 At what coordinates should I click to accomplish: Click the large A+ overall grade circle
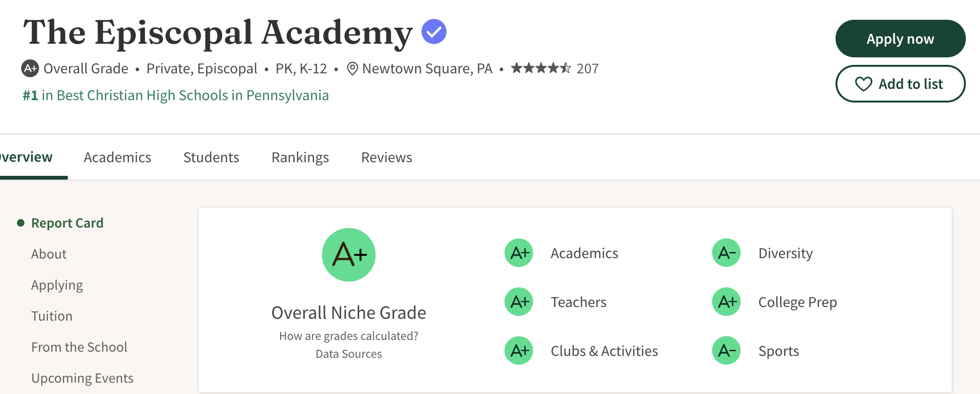click(x=349, y=255)
